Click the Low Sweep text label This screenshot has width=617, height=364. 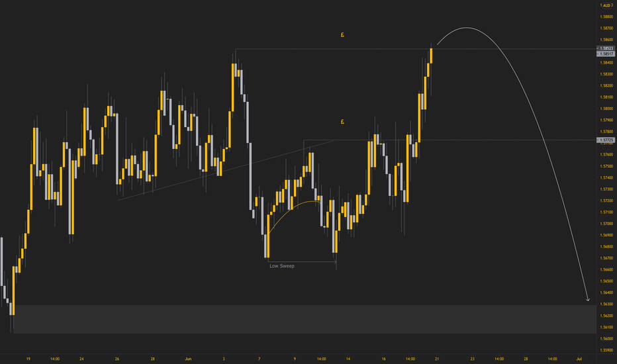point(282,266)
